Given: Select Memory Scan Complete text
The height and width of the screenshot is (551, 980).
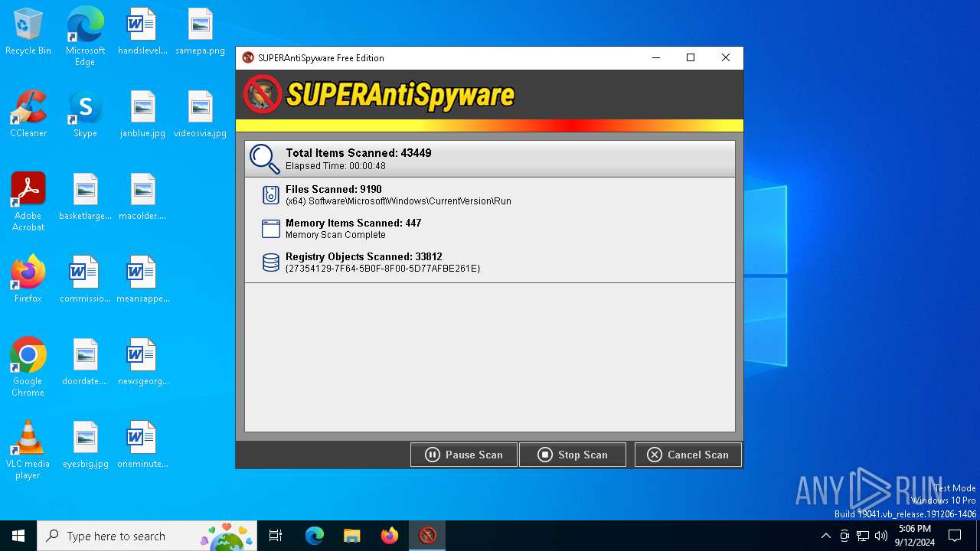Looking at the screenshot, I should (335, 235).
